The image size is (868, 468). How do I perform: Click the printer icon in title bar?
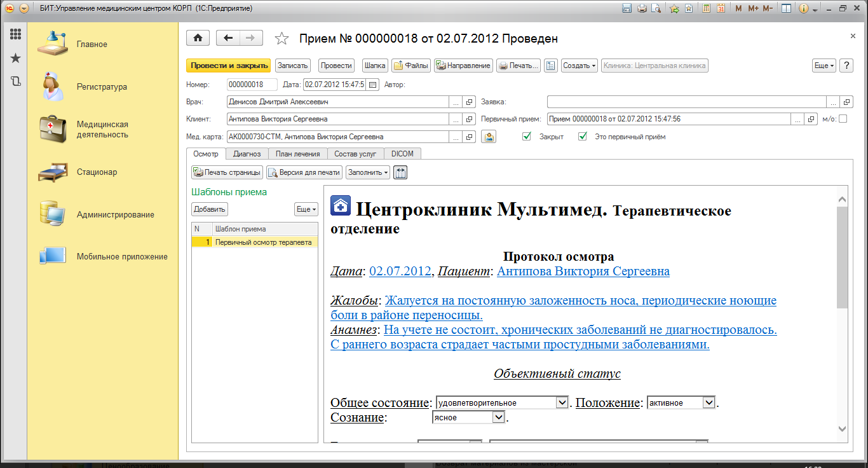[642, 9]
